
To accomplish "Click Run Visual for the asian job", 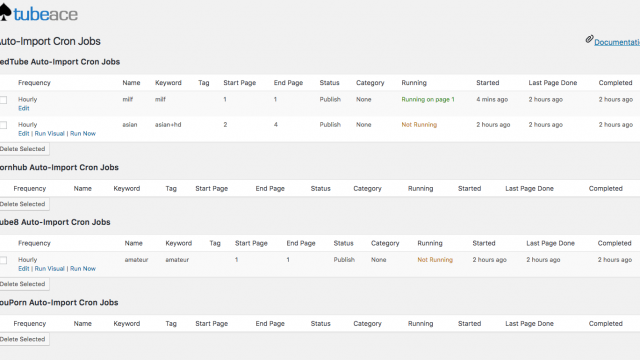I will (49, 133).
